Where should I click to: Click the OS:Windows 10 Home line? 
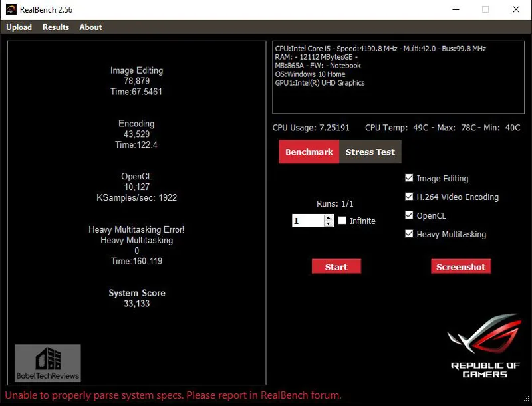click(310, 74)
